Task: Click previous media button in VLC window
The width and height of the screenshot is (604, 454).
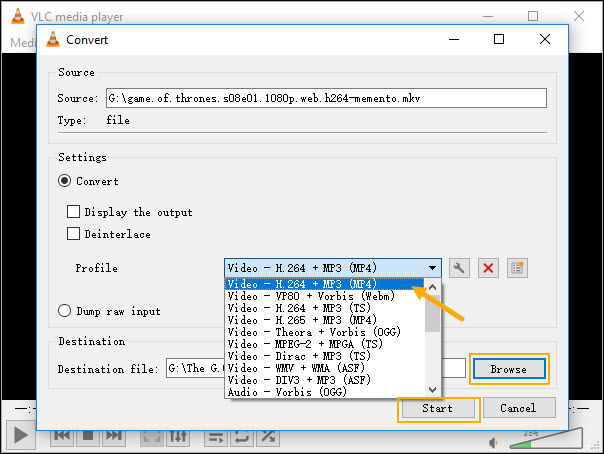Action: (x=62, y=436)
